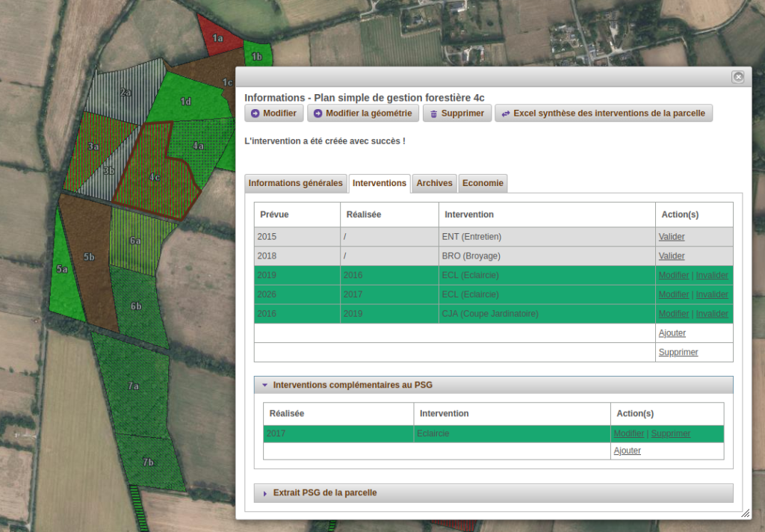Switch to the Archives tab

(x=434, y=182)
